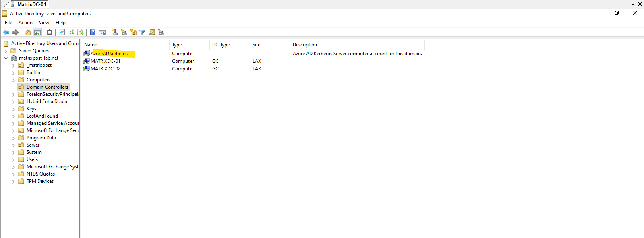This screenshot has width=644, height=238.
Task: Click the Export List icon
Action: pyautogui.click(x=81, y=33)
